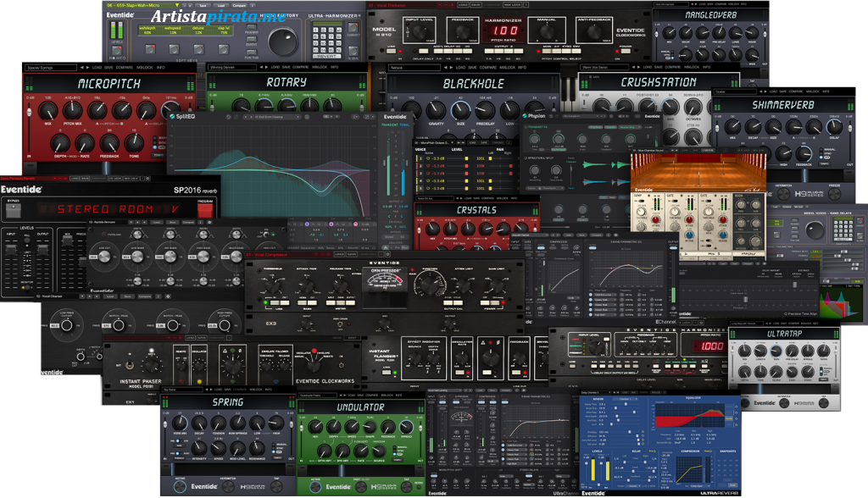Adjust the left output fader on MicroPitch
This screenshot has width=868, height=498.
click(x=29, y=112)
